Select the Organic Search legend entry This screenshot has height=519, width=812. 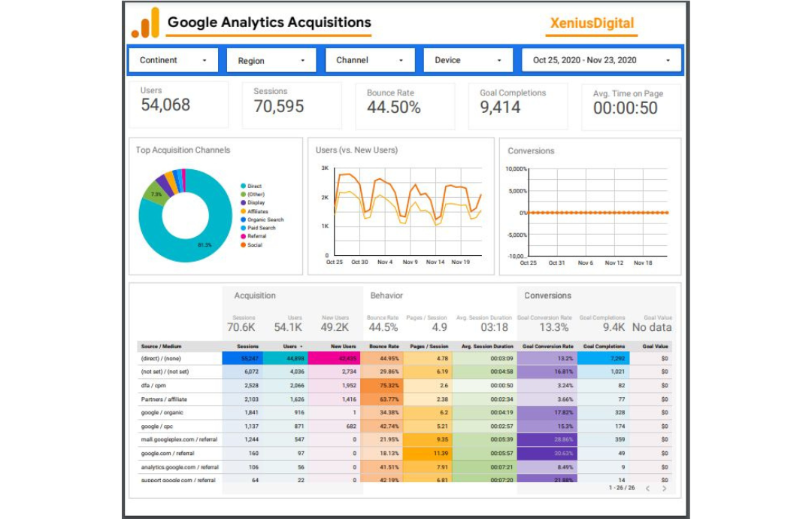262,220
